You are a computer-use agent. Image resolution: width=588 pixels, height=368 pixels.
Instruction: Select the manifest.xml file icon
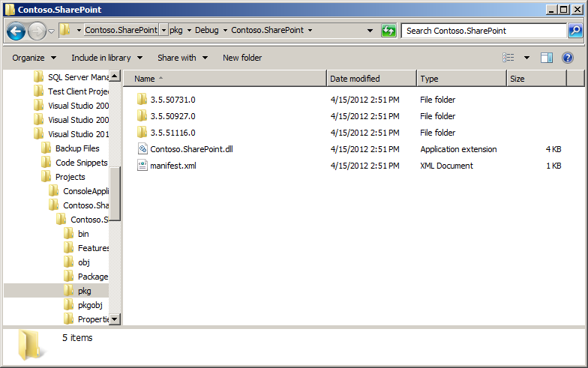point(142,165)
